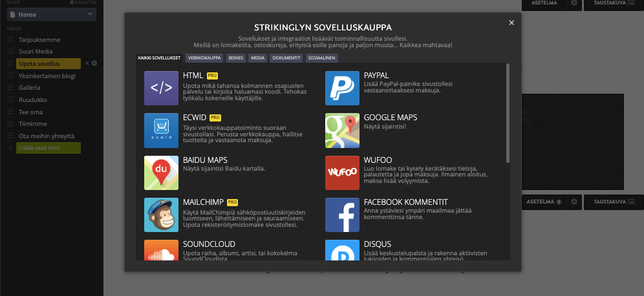
Task: Click drag handle icon of Tarjouksemme section
Action: (10, 40)
